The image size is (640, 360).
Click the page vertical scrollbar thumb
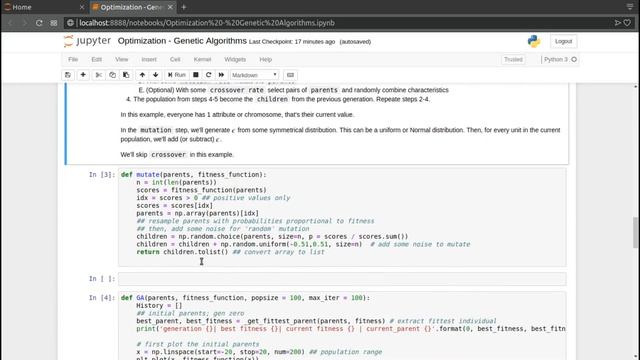click(636, 232)
